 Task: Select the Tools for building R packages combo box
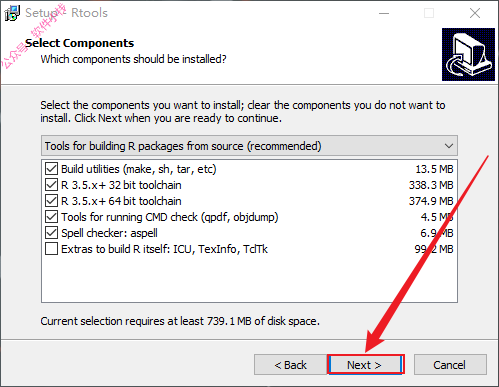(249, 146)
